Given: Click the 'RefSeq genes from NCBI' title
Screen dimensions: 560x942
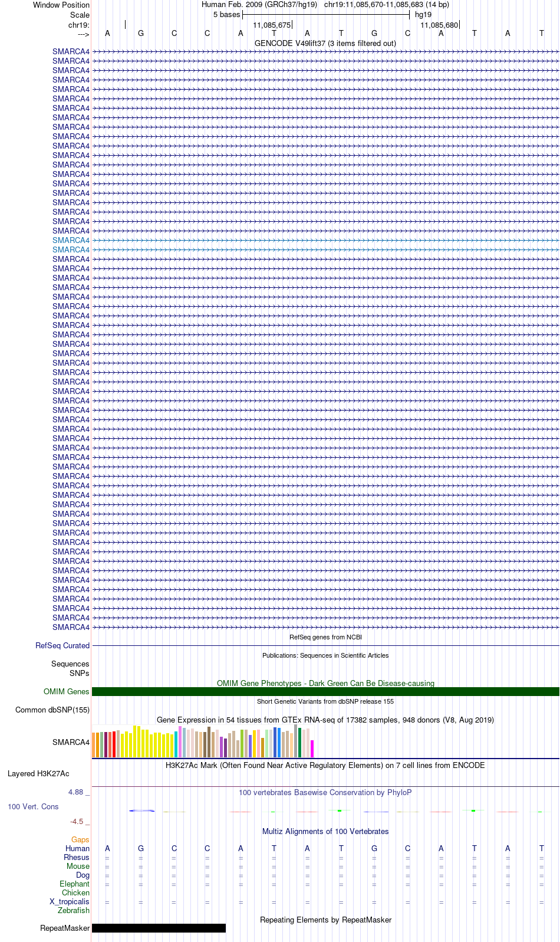Looking at the screenshot, I should pyautogui.click(x=325, y=637).
